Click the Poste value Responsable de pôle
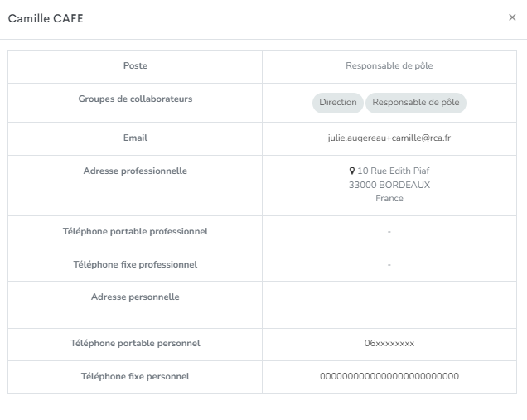Screen dimensions: 527x420 (389, 65)
